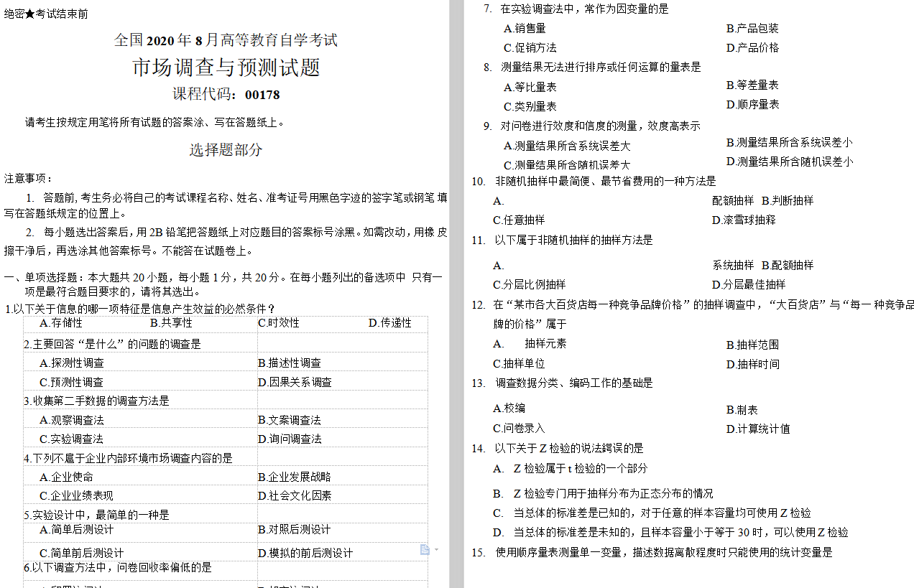Viewport: 914px width, 588px height.
Task: Pick "D.模拟的前后测设计"
Action: tap(305, 553)
